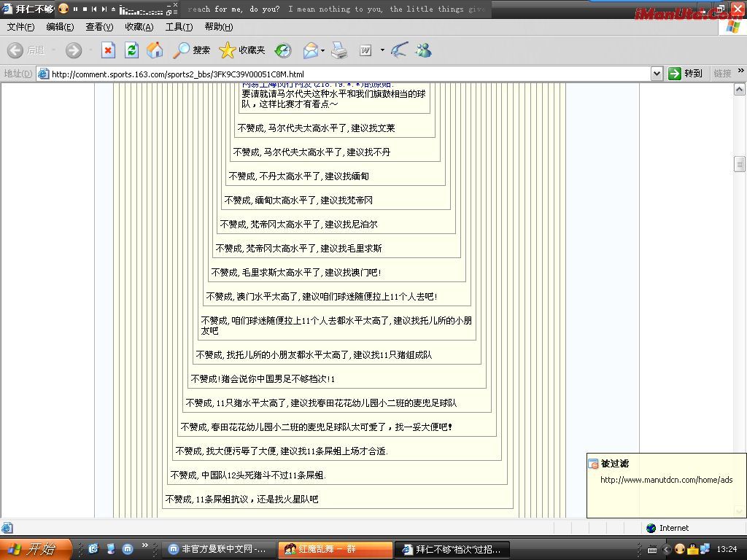Screen dimensions: 747x560
Task: Open the Mail dropdown in toolbar
Action: tap(322, 50)
